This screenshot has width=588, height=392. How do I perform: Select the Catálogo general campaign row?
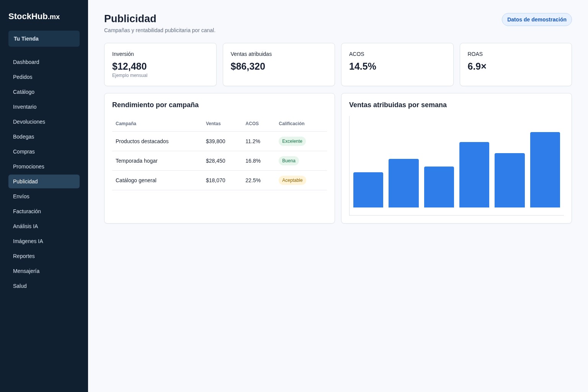(219, 180)
